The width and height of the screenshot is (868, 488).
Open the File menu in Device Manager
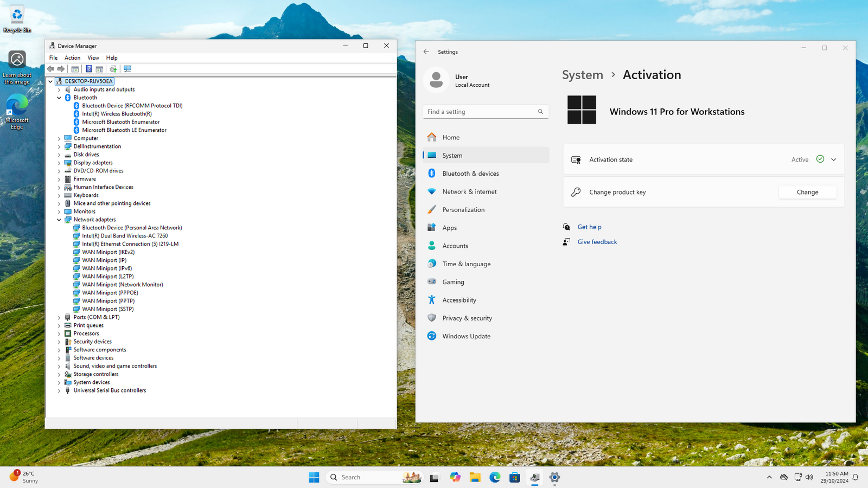pyautogui.click(x=53, y=57)
